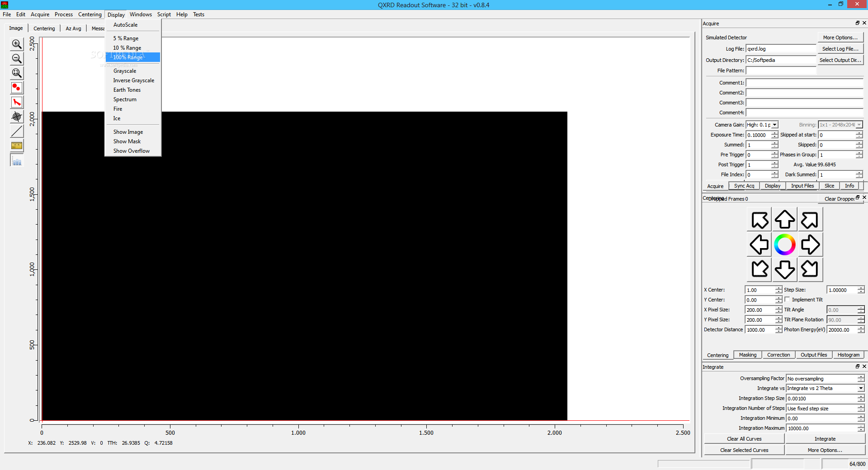Viewport: 868px width, 470px height.
Task: Move center up with the up arrow
Action: 785,220
